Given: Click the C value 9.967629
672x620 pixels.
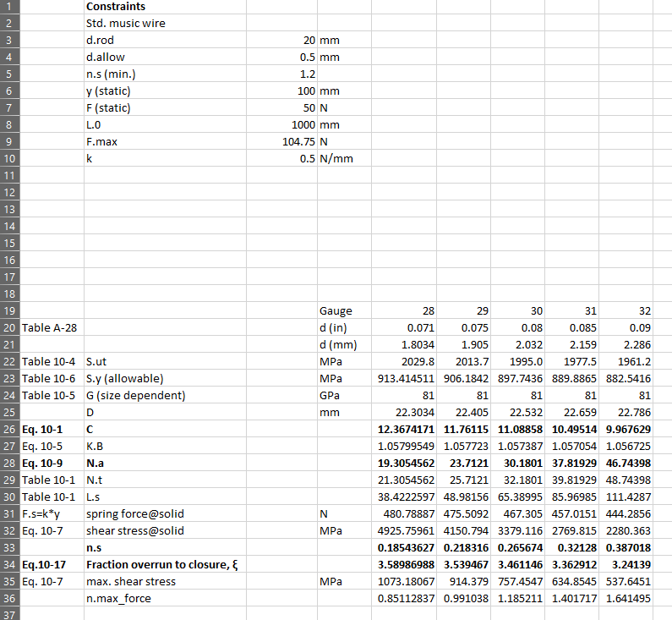Looking at the screenshot, I should click(x=626, y=429).
